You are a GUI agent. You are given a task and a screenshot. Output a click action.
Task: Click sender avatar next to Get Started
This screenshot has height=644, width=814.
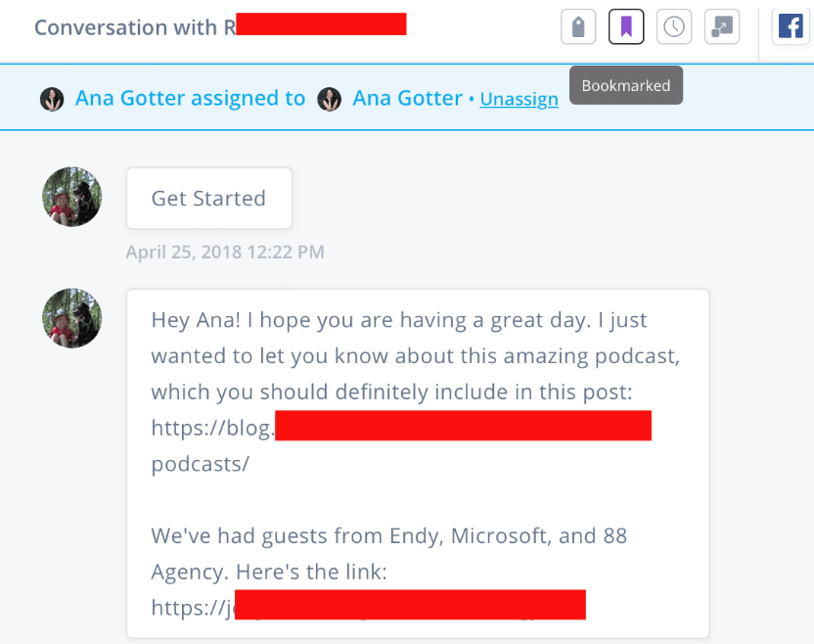[x=71, y=197]
